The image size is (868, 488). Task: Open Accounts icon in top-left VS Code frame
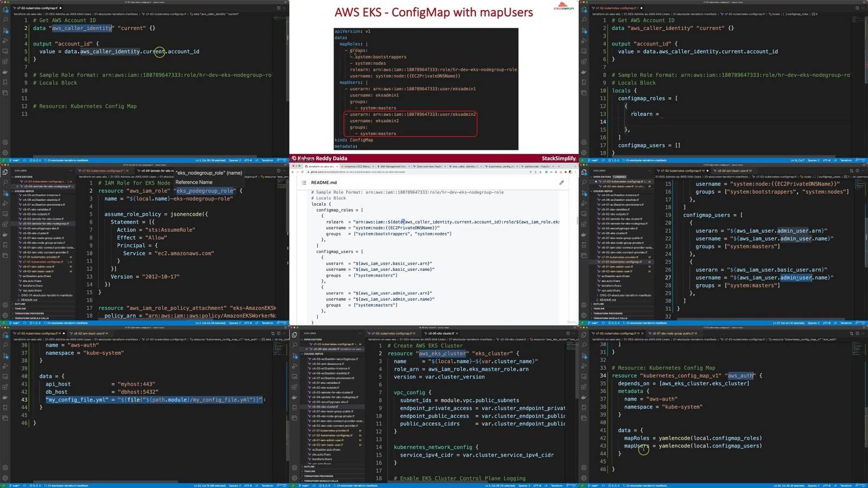point(5,142)
